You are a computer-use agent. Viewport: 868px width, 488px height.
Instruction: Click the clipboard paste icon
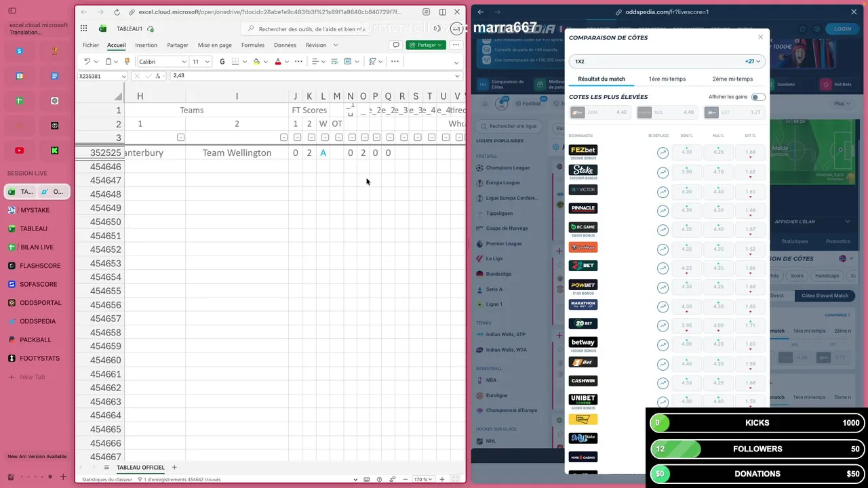pos(108,62)
